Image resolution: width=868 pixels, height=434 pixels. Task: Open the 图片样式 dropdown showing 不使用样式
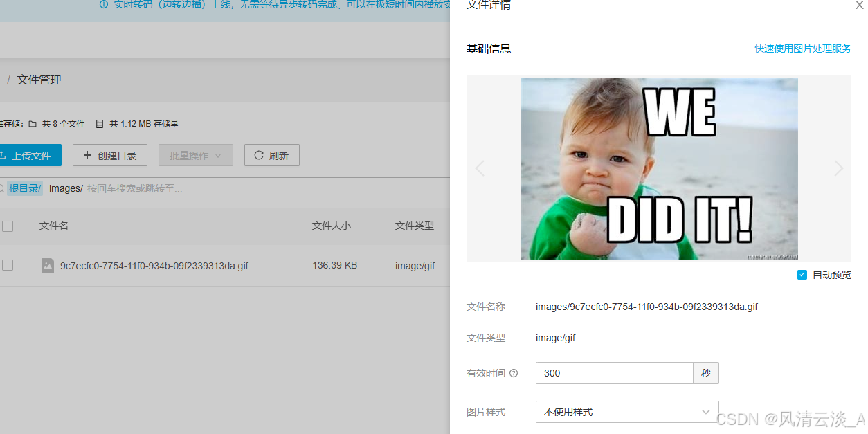(627, 412)
